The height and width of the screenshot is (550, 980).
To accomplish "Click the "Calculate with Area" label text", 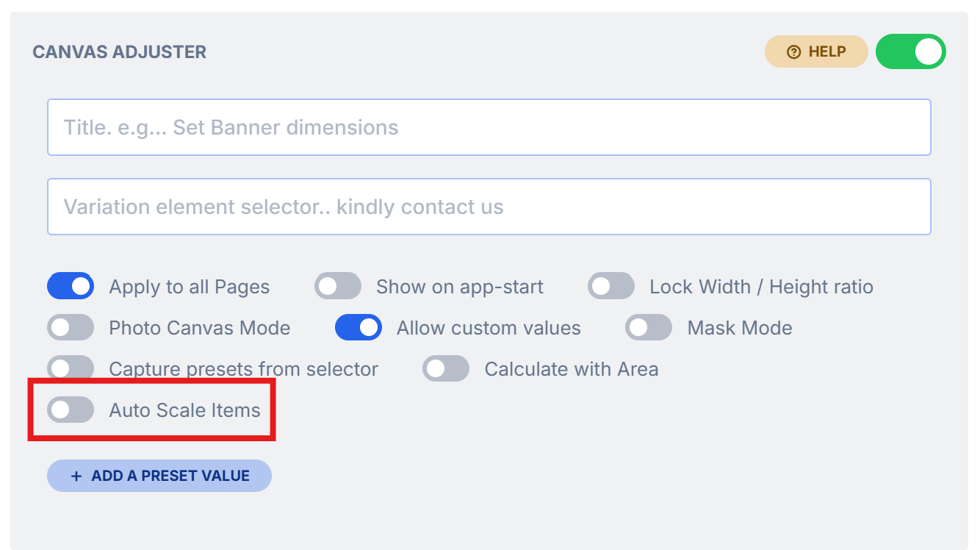I will click(x=571, y=369).
